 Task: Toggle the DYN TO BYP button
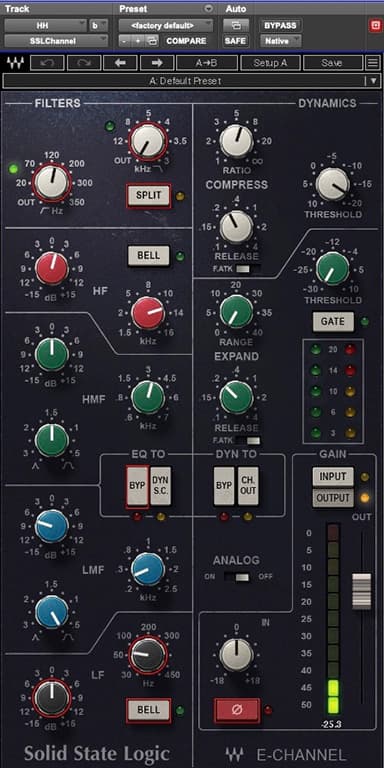pyautogui.click(x=224, y=485)
